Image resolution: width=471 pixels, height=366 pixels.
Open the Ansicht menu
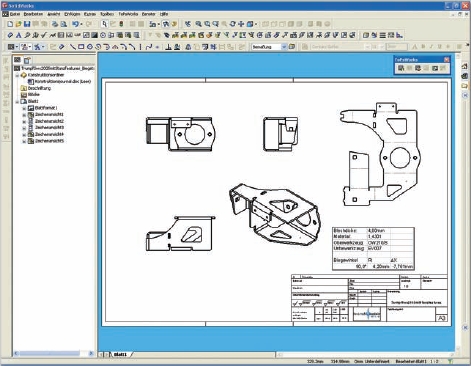[54, 14]
